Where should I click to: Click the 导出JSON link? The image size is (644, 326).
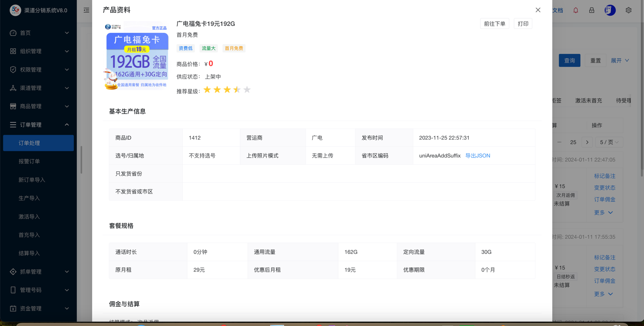pyautogui.click(x=477, y=156)
